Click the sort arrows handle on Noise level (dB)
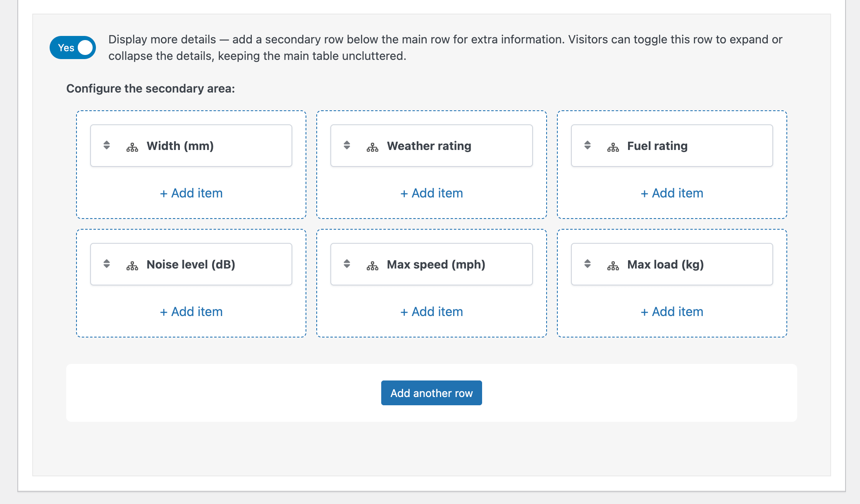This screenshot has width=860, height=504. (x=107, y=264)
